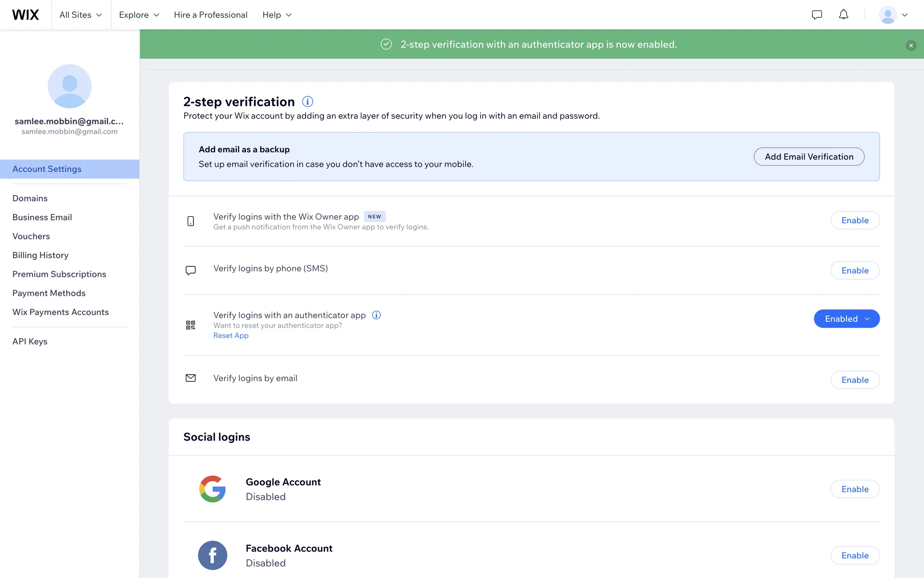Enable verify logins by email

855,380
